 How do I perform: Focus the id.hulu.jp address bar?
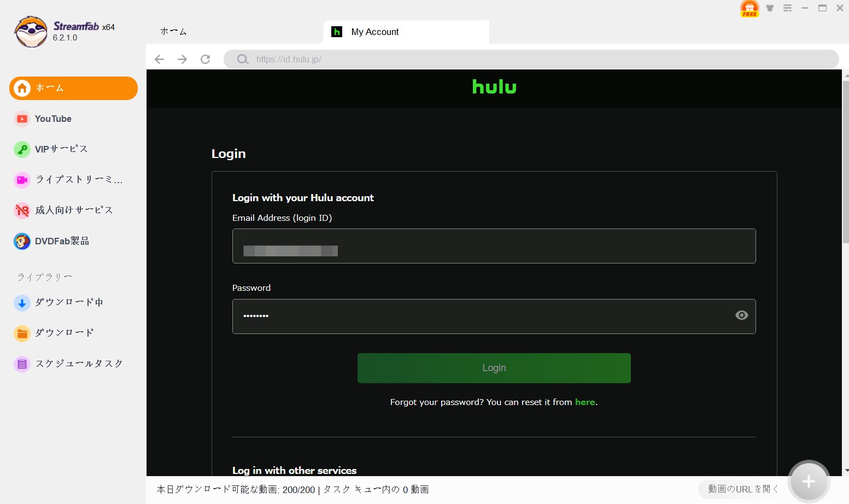[x=531, y=59]
